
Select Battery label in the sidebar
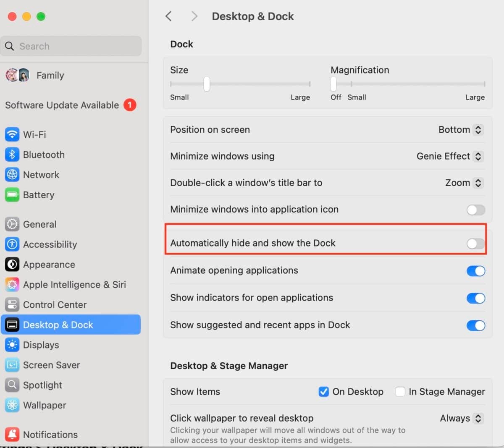39,195
